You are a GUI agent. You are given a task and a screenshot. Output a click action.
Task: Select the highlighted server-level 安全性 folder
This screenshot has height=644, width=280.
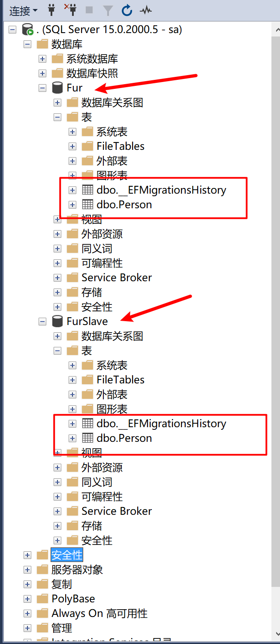(x=67, y=555)
